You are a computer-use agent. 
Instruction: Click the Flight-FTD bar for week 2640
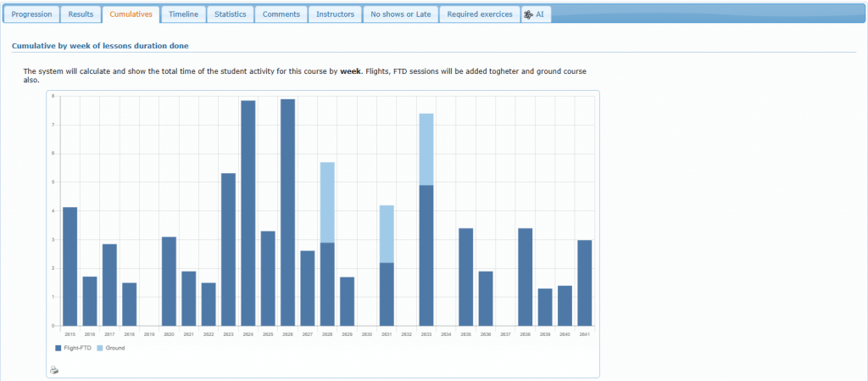click(565, 305)
